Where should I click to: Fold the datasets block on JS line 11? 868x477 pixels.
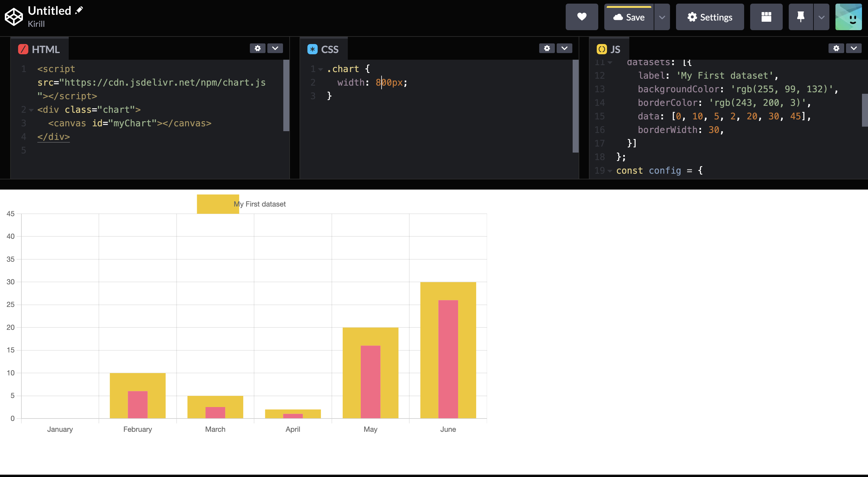click(609, 63)
